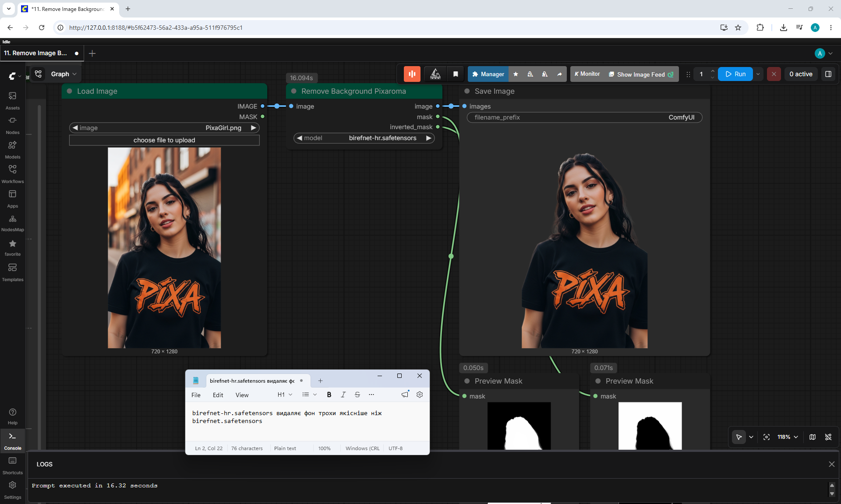Click more options ellipsis in Notepad toolbar
Screen dimensions: 841x504
pos(371,395)
